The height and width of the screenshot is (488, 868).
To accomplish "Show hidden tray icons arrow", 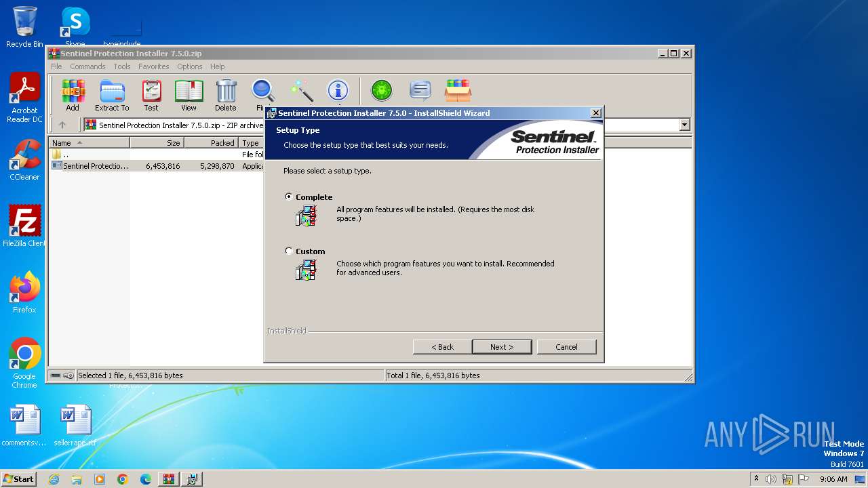I will (756, 479).
